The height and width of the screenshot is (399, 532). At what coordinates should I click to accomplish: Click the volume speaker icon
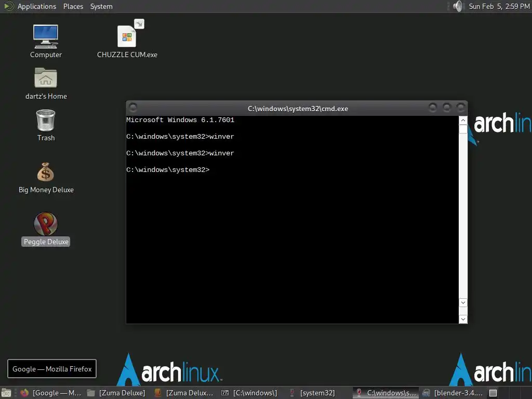tap(458, 6)
